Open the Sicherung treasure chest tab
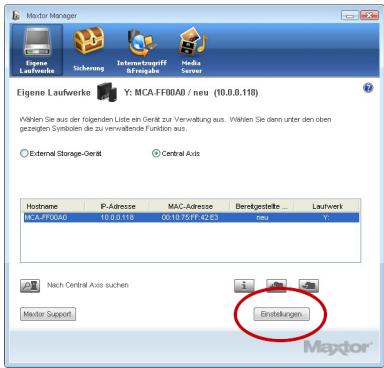384x368 pixels. click(x=89, y=50)
